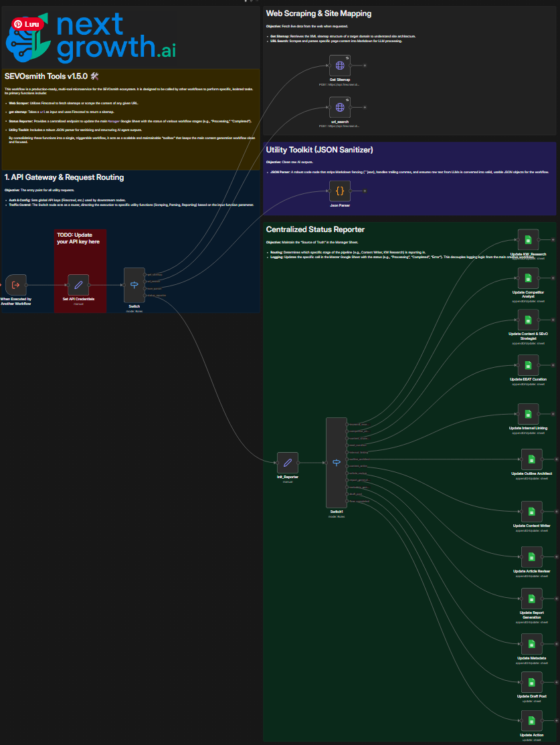Screen dimensions: 560x745
Task: Open the Get Sitemap HTTP node
Action: [339, 66]
